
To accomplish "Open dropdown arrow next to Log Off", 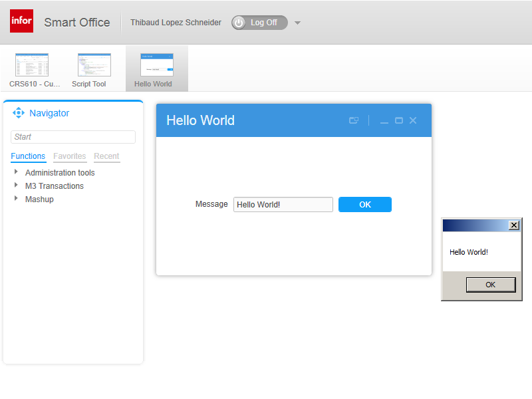I will [x=297, y=23].
